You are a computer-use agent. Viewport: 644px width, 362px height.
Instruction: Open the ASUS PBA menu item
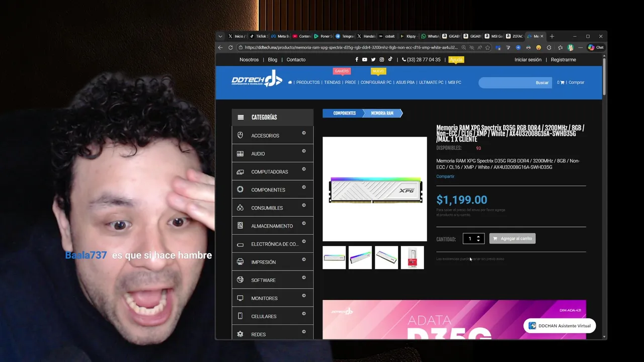[405, 82]
